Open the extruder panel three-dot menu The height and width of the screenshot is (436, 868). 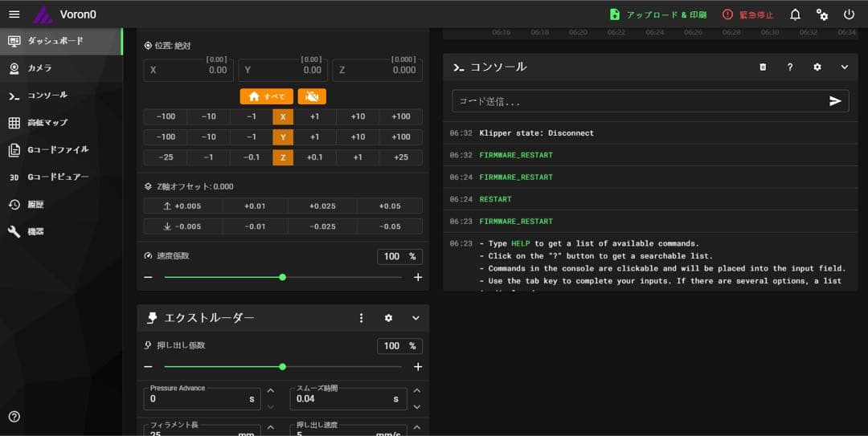coord(361,318)
